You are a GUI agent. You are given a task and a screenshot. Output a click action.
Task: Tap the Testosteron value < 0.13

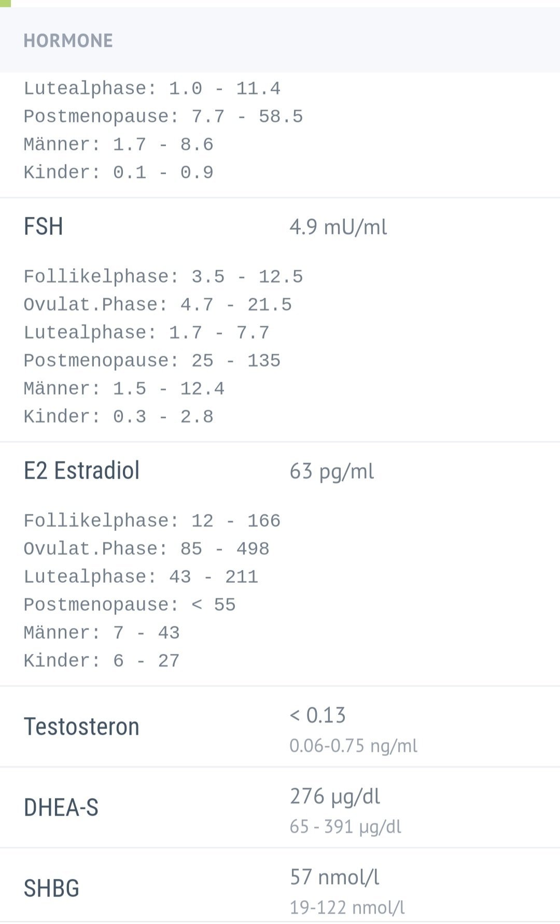[x=317, y=715]
